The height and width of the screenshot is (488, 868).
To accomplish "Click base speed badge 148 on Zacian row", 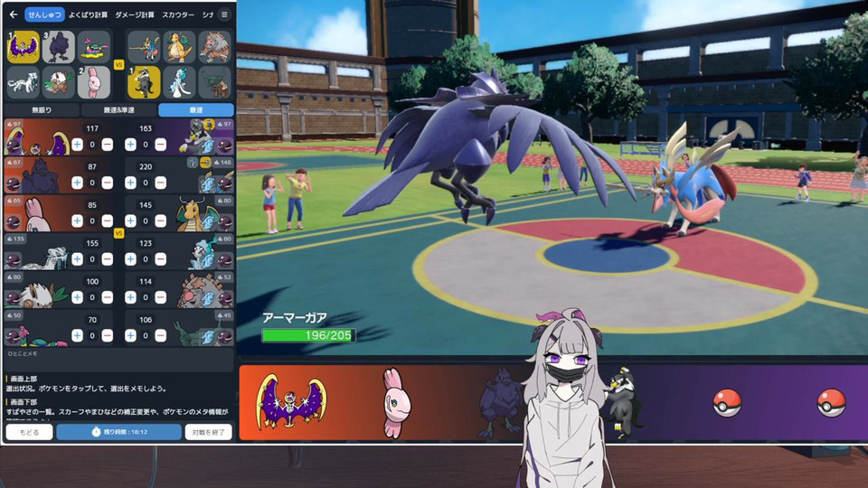I will (223, 163).
